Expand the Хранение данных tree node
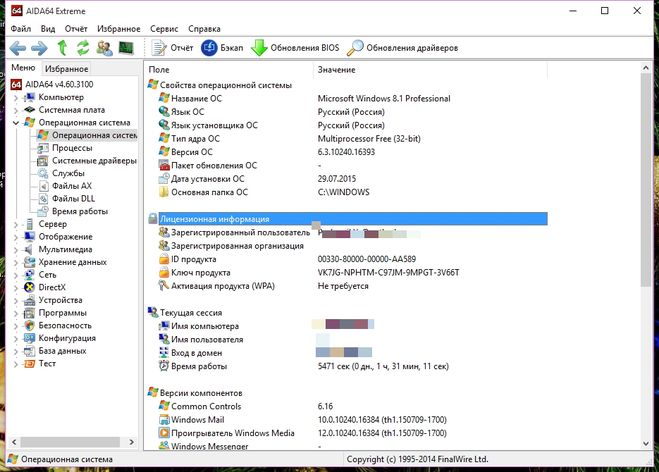Screen dimensions: 659x472 [x=16, y=263]
